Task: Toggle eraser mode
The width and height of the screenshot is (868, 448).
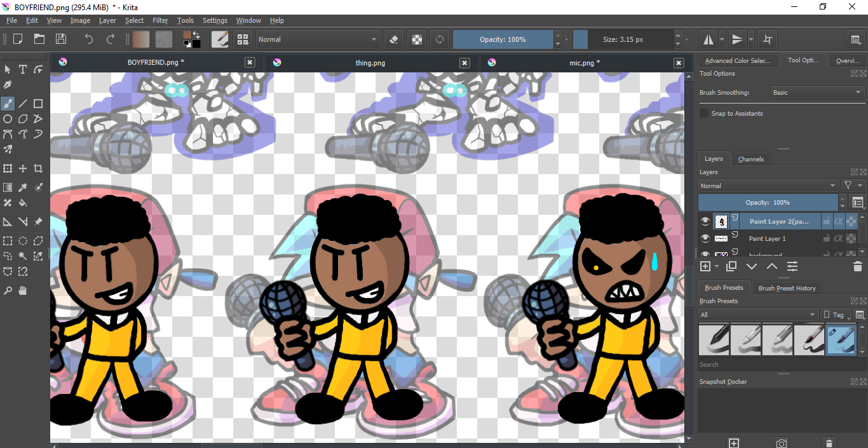Action: (x=393, y=39)
